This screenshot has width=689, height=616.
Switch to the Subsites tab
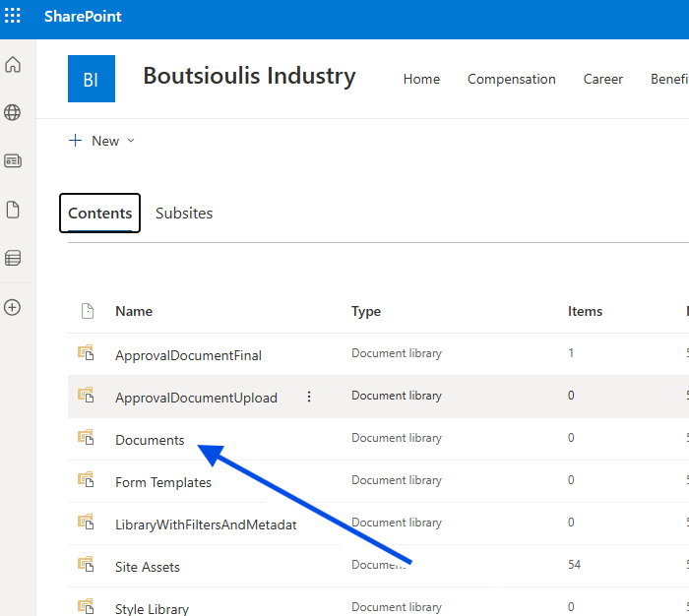click(x=184, y=214)
